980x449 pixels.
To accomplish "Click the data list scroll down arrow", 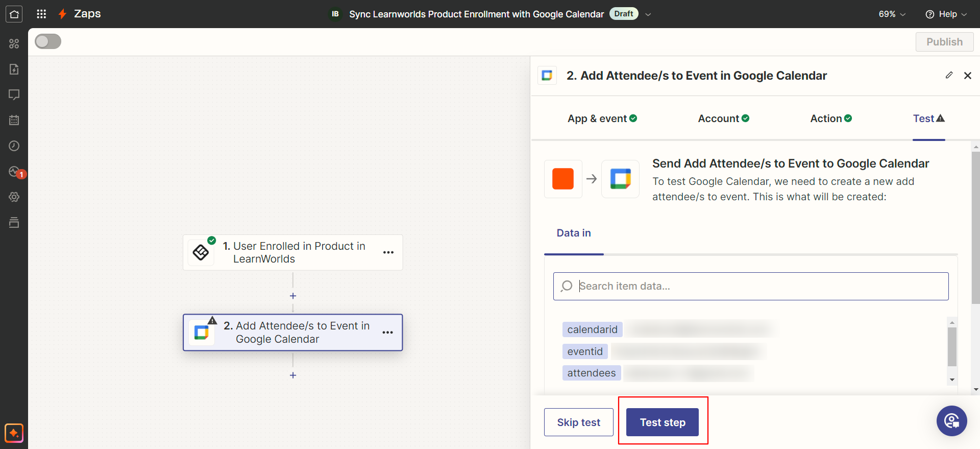I will tap(952, 380).
